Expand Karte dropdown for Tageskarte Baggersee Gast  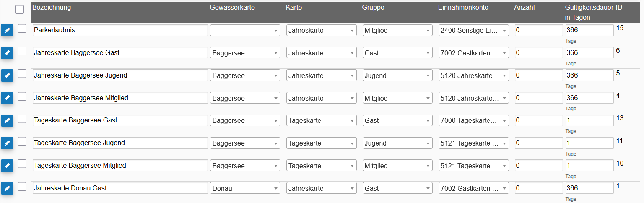pyautogui.click(x=322, y=120)
